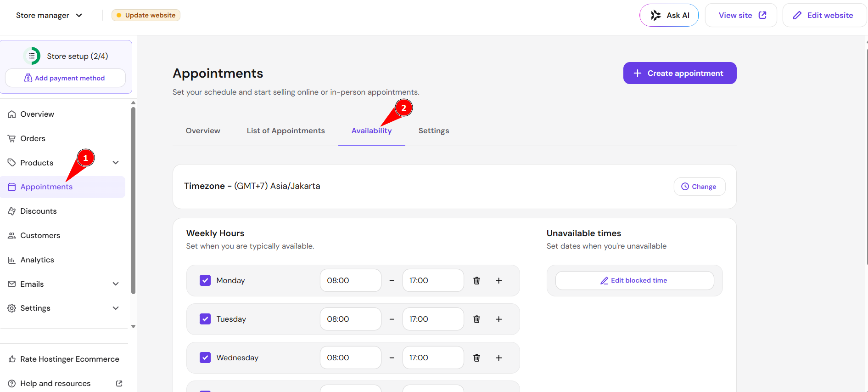868x392 pixels.
Task: Click the Discounts icon in sidebar
Action: [x=12, y=211]
